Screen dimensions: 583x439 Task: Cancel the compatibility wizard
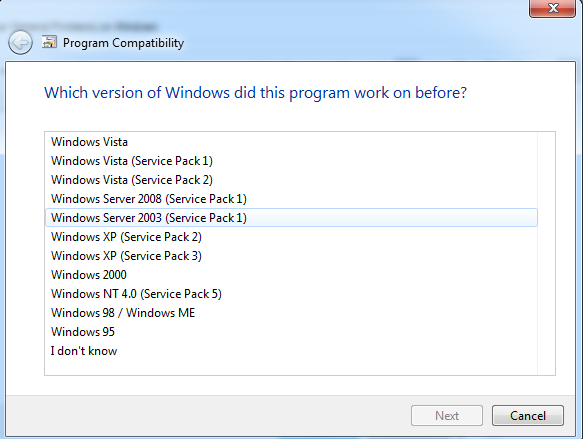pyautogui.click(x=528, y=416)
